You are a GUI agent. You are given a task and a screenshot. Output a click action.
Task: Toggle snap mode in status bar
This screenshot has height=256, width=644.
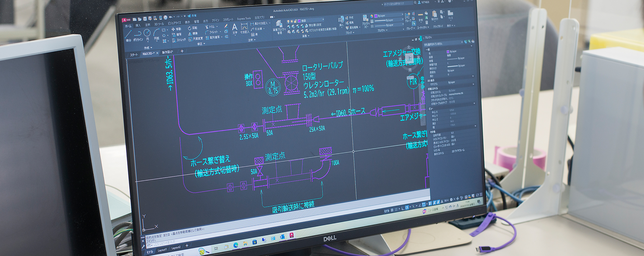point(396,210)
